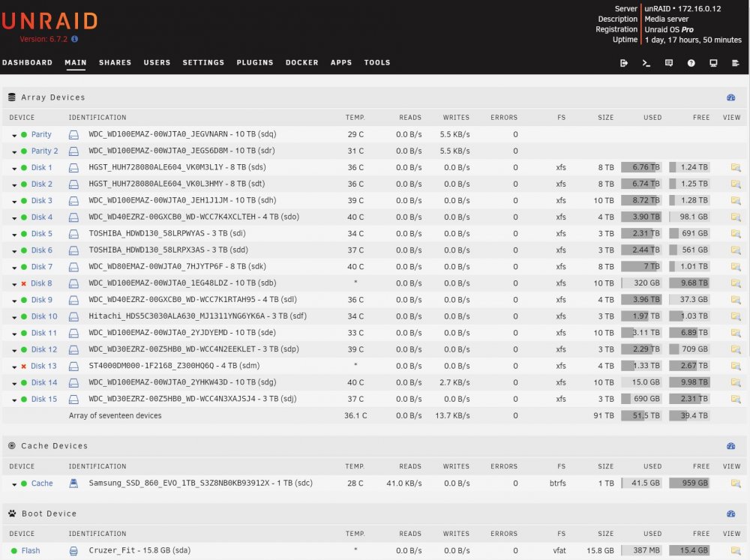Browse Cache via its folder view icon
The width and height of the screenshot is (750, 560).
tap(736, 484)
